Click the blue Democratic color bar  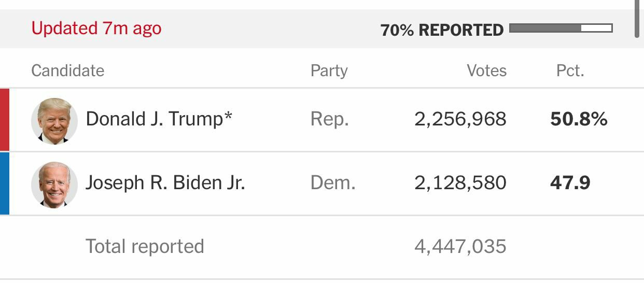pyautogui.click(x=5, y=183)
